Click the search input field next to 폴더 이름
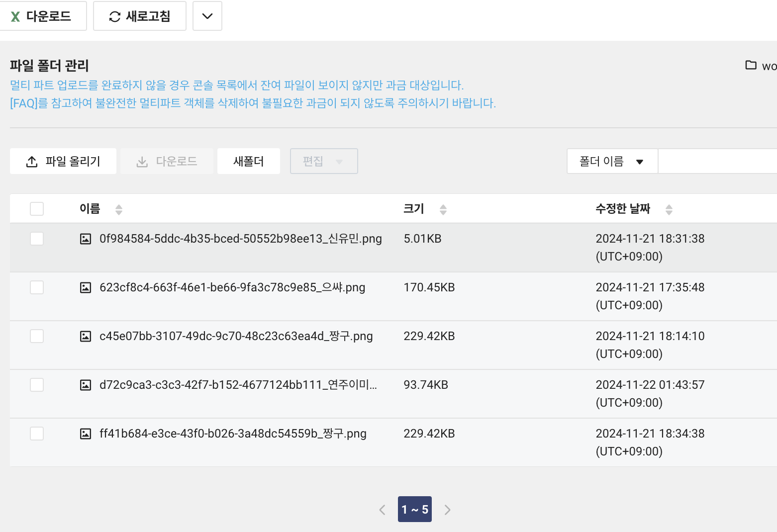777x532 pixels. point(718,161)
